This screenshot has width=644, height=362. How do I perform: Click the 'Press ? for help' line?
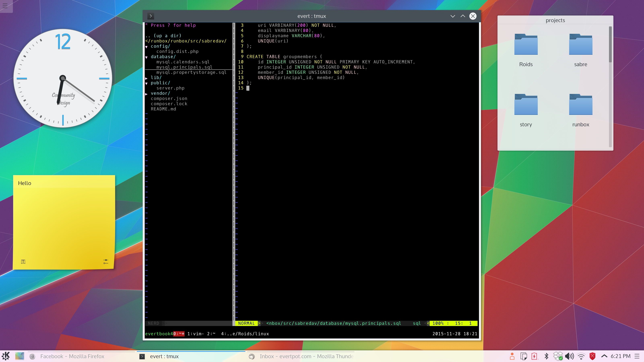pyautogui.click(x=170, y=25)
